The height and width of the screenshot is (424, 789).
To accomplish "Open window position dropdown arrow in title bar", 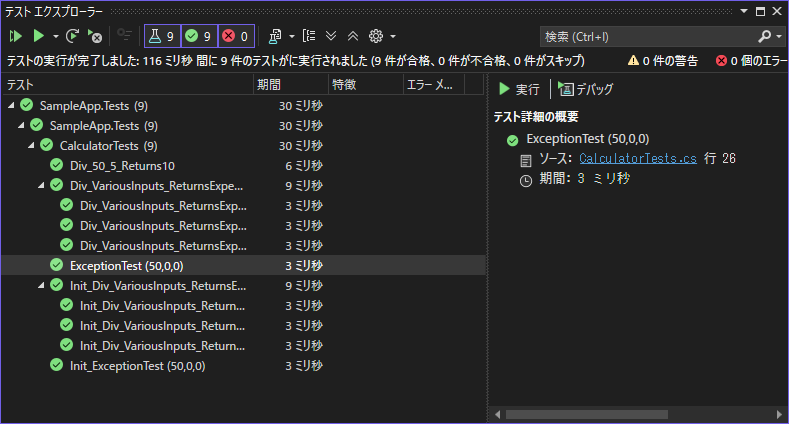I will click(x=744, y=11).
